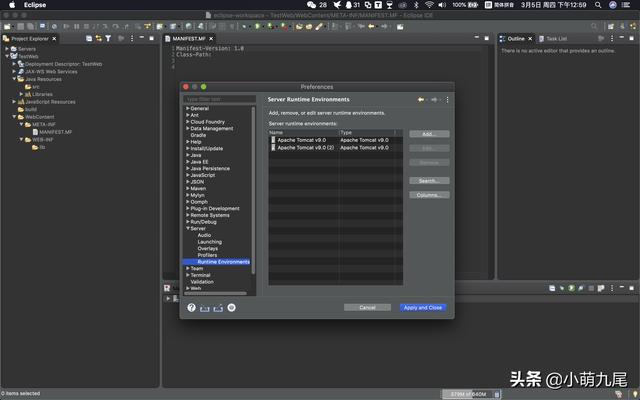Click Collapse All icon in Project Explorer
This screenshot has height=400, width=640.
pos(89,38)
